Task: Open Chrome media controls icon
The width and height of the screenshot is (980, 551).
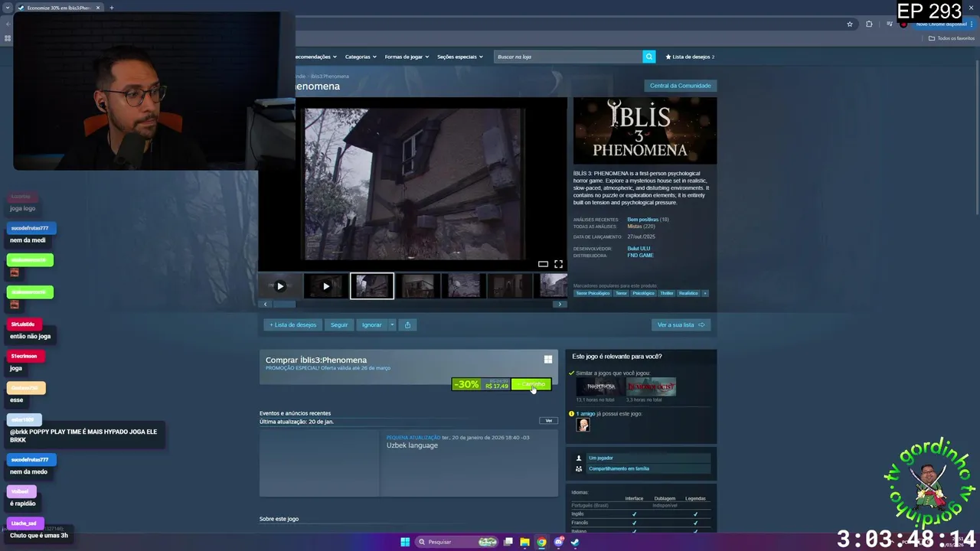Action: 889,24
